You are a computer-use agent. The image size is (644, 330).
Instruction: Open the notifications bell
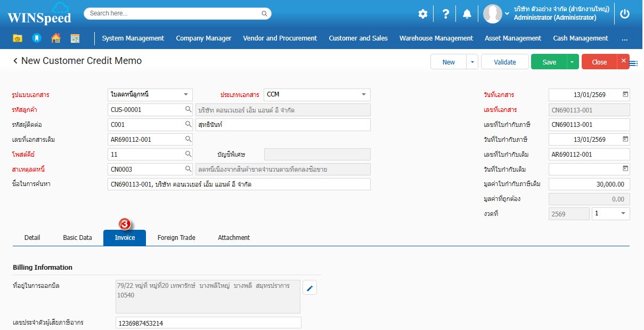point(467,14)
